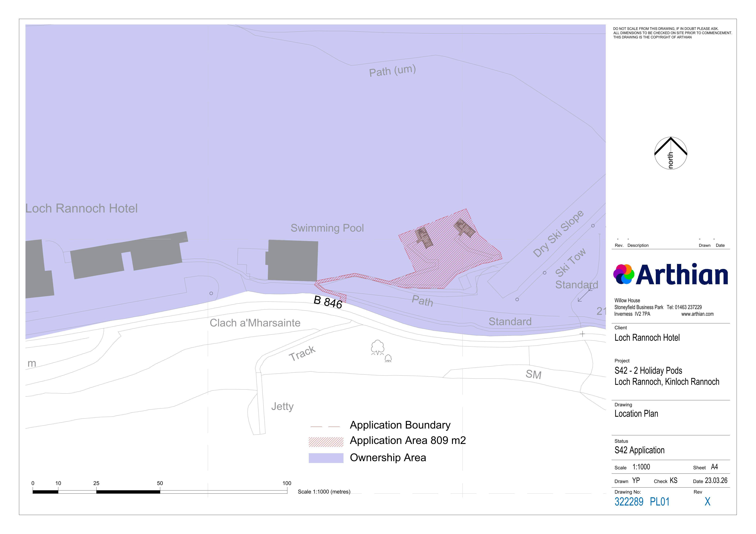Click the checker initials 'KS'
756x534 pixels.
tap(673, 481)
